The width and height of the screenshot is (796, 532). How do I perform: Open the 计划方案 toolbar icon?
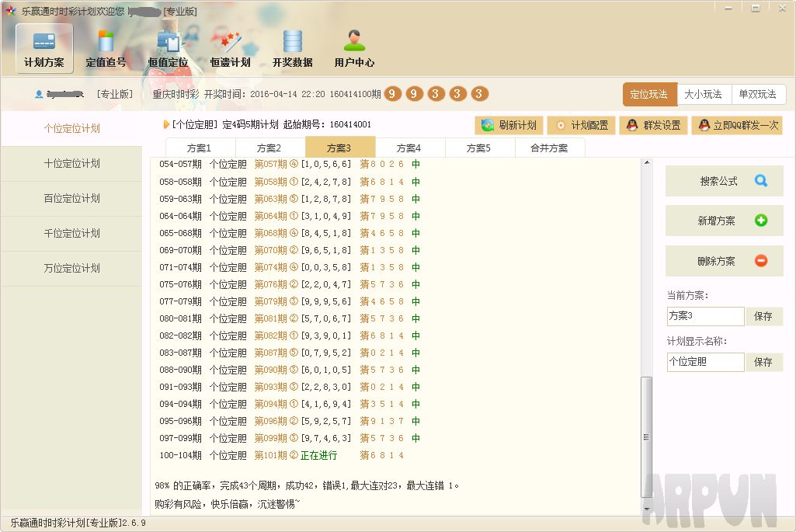(44, 49)
